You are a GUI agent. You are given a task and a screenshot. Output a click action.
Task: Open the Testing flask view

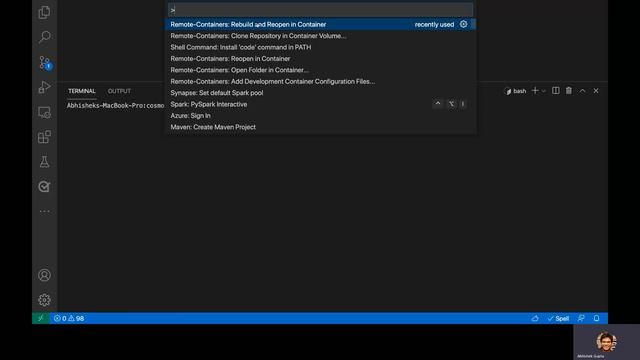tap(44, 162)
